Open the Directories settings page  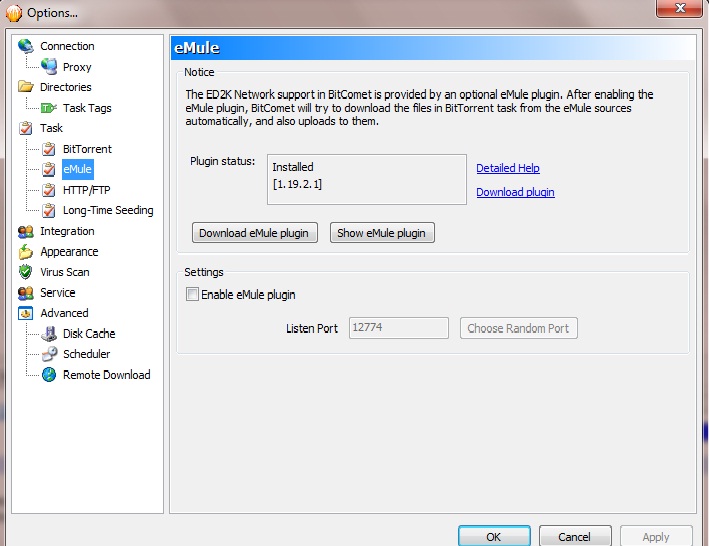click(x=66, y=87)
